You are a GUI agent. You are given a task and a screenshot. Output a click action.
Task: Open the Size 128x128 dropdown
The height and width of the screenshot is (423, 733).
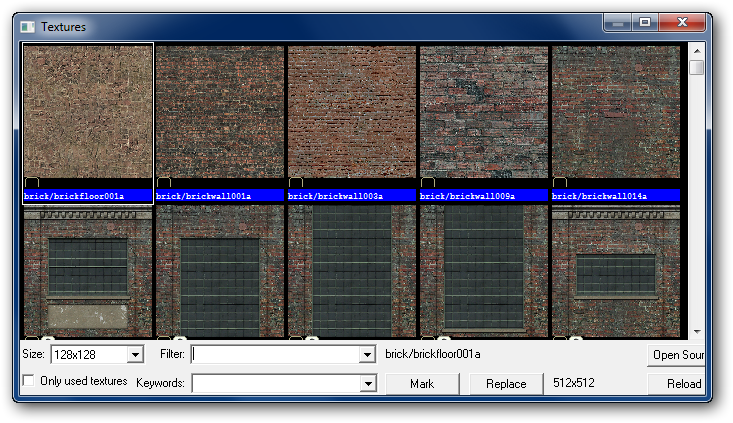135,355
